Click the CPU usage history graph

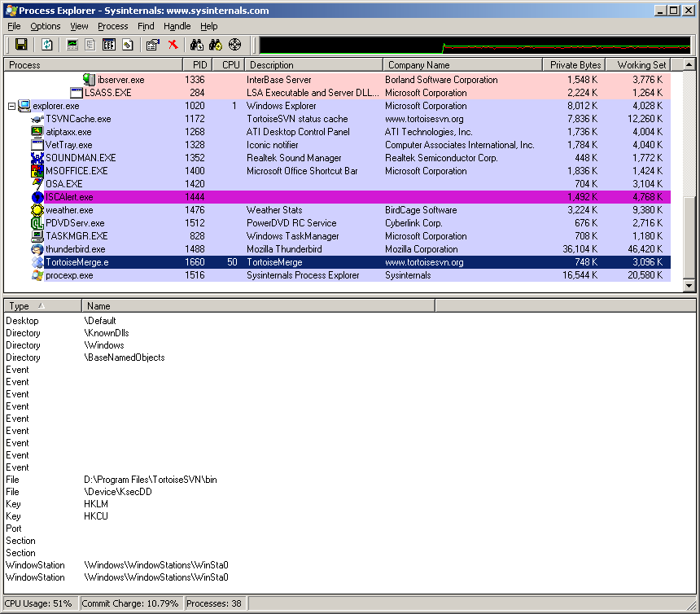pos(475,45)
